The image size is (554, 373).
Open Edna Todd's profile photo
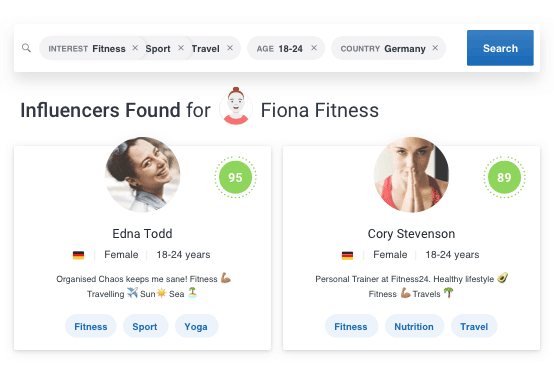tap(143, 174)
